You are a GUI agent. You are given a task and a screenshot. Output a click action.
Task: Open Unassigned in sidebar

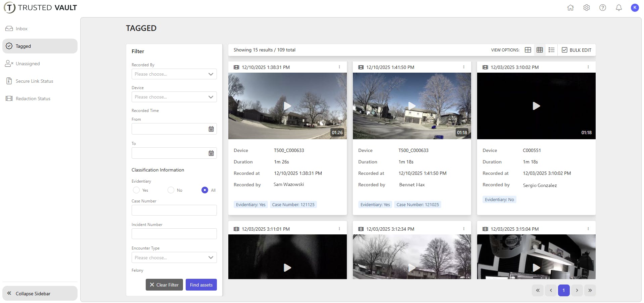pyautogui.click(x=40, y=64)
